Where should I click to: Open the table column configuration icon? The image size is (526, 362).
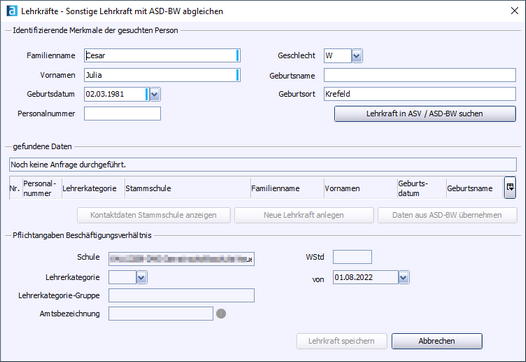pyautogui.click(x=510, y=188)
